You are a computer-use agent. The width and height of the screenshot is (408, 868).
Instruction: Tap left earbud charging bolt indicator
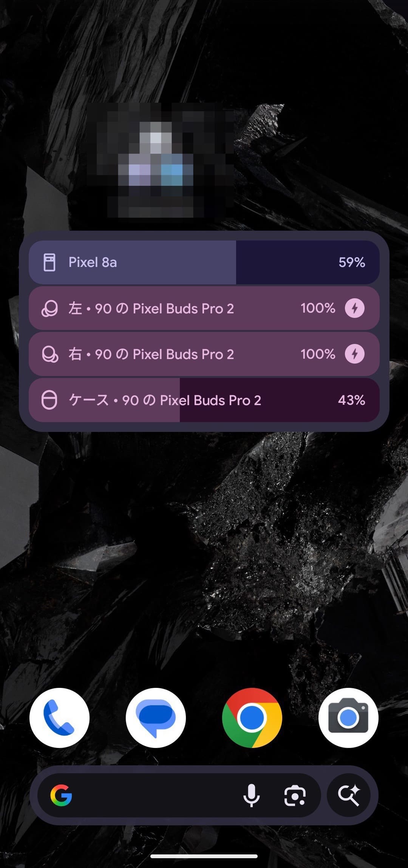point(354,308)
